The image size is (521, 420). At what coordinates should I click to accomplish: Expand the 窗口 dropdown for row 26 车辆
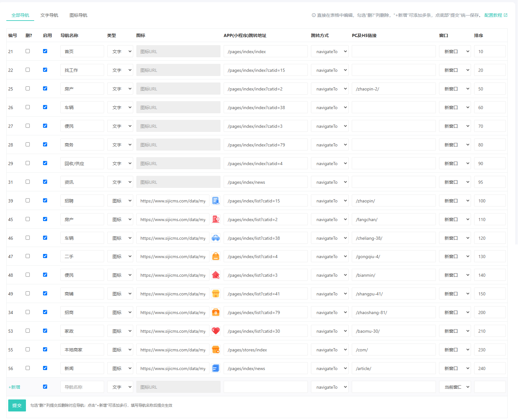click(x=455, y=108)
